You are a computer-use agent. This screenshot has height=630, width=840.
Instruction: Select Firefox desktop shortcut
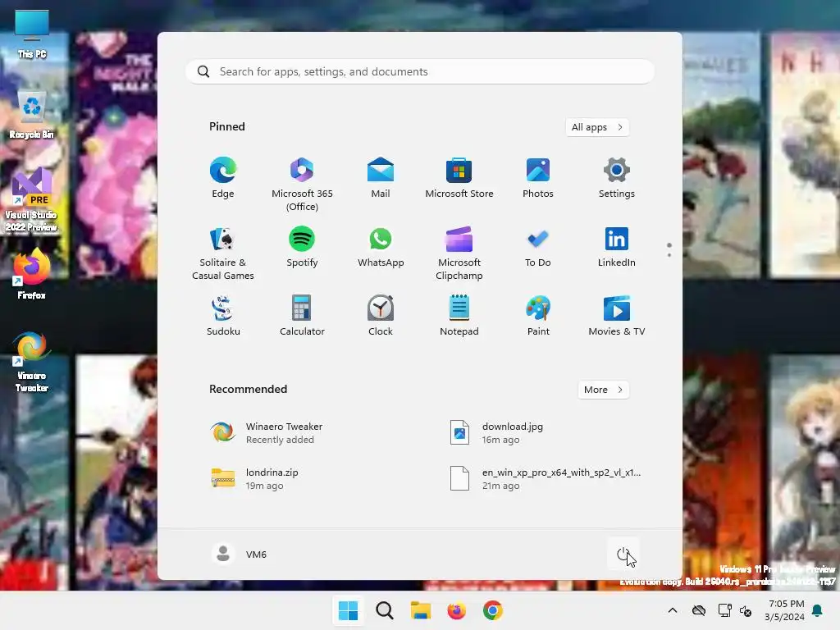[x=32, y=274]
